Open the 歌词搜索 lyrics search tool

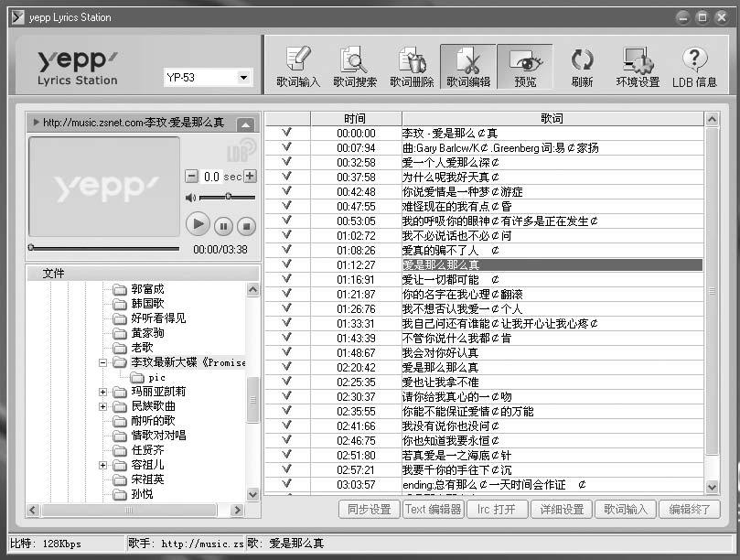tap(355, 67)
